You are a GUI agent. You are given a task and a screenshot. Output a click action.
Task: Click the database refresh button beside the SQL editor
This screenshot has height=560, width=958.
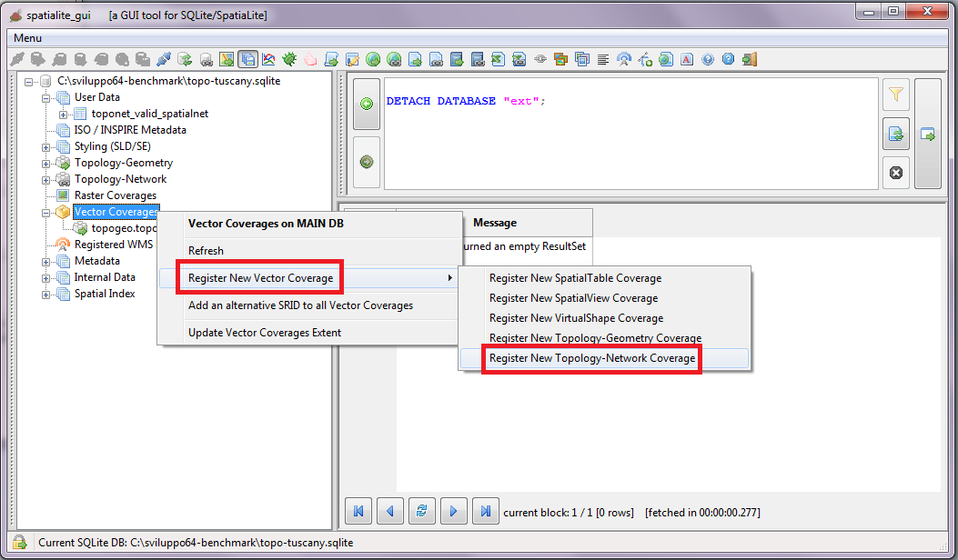tap(896, 134)
